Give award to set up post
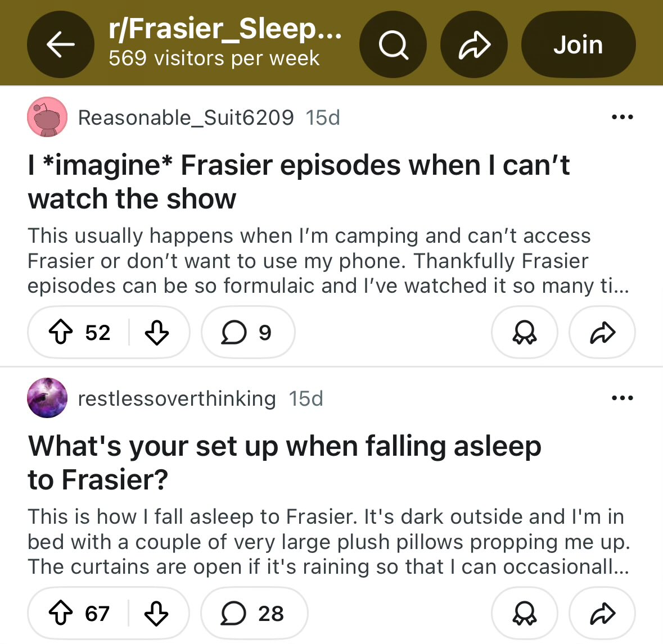Image resolution: width=663 pixels, height=644 pixels. click(x=524, y=614)
